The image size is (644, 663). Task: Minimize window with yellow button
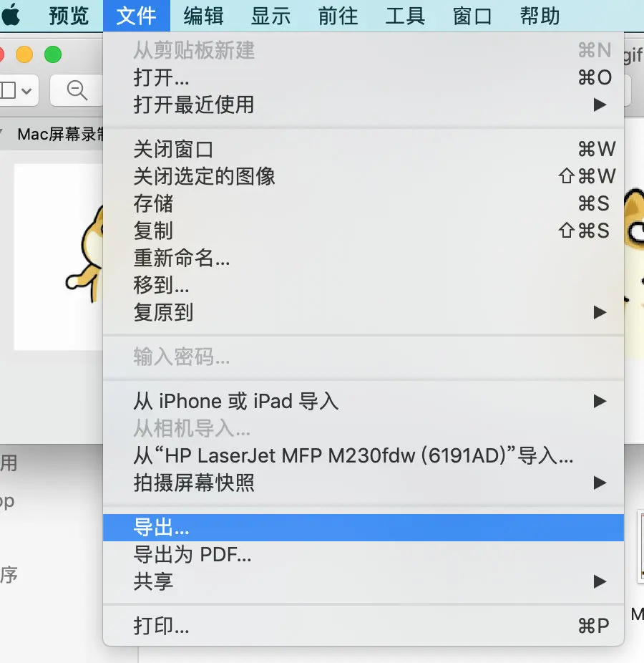tap(24, 54)
